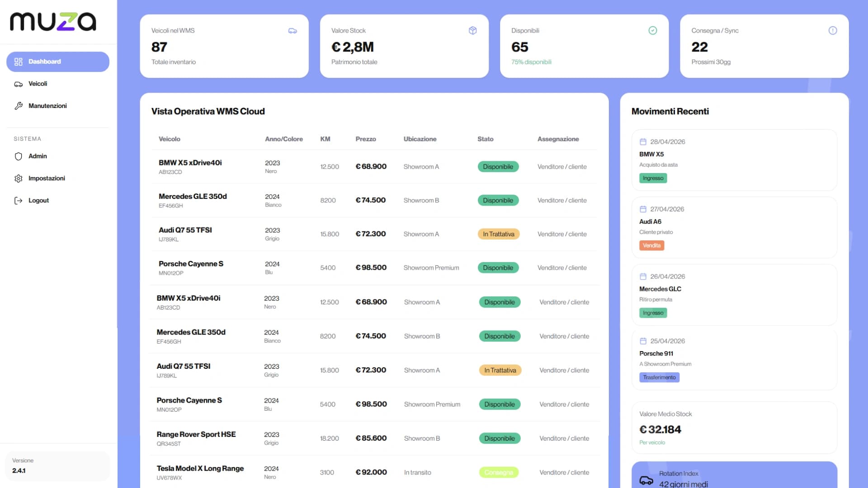Click the calendar icon next to 27/04/2026
This screenshot has width=868, height=488.
(x=643, y=209)
